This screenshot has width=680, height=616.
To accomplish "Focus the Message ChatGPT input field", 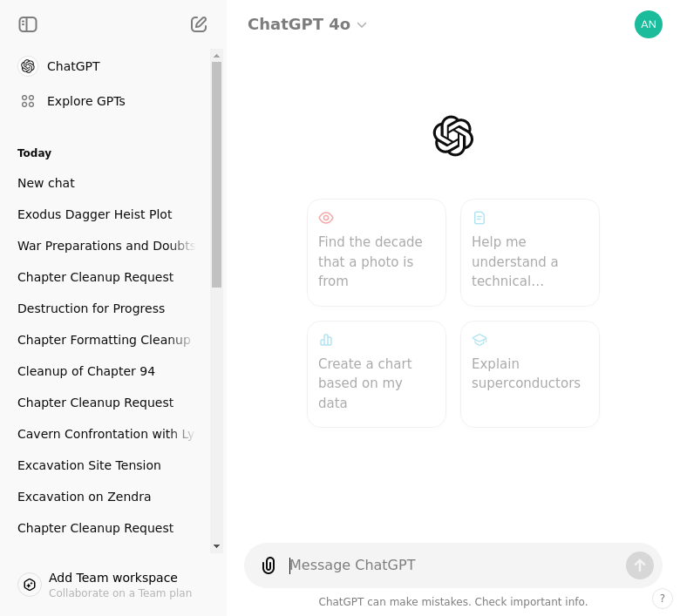I will 453,565.
